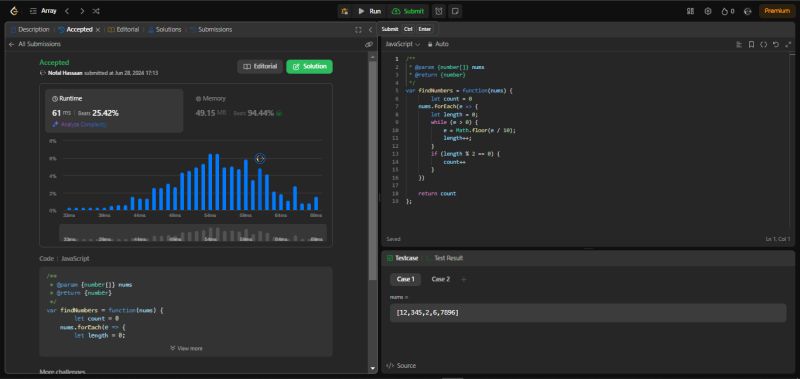This screenshot has height=379, width=800.
Task: Click the debugger icon beside Run
Action: 345,11
